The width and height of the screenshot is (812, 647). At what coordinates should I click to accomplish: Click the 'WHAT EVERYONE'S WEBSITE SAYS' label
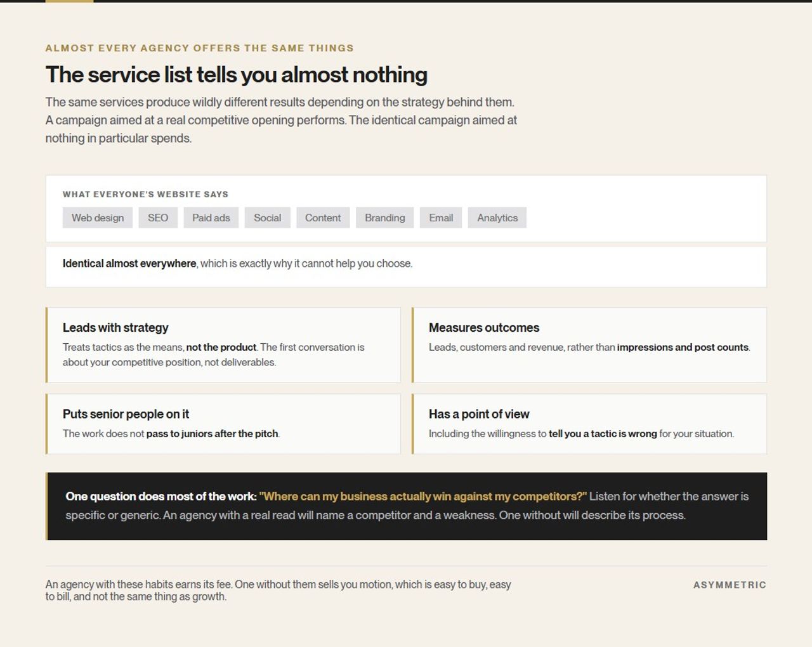pos(145,194)
